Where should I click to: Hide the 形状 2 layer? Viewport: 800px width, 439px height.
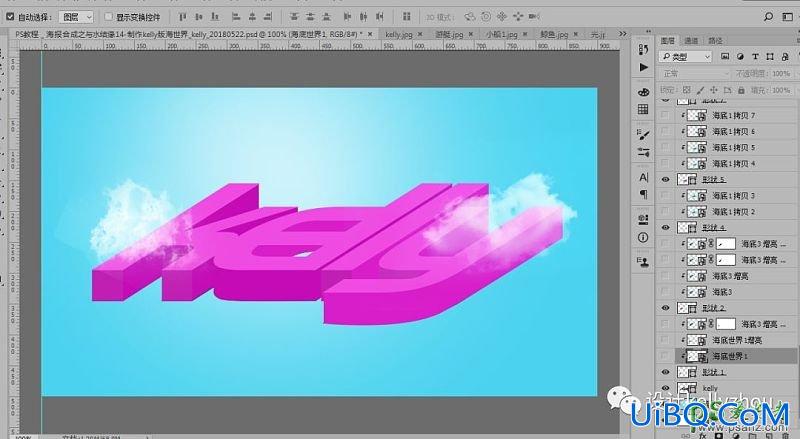click(665, 308)
